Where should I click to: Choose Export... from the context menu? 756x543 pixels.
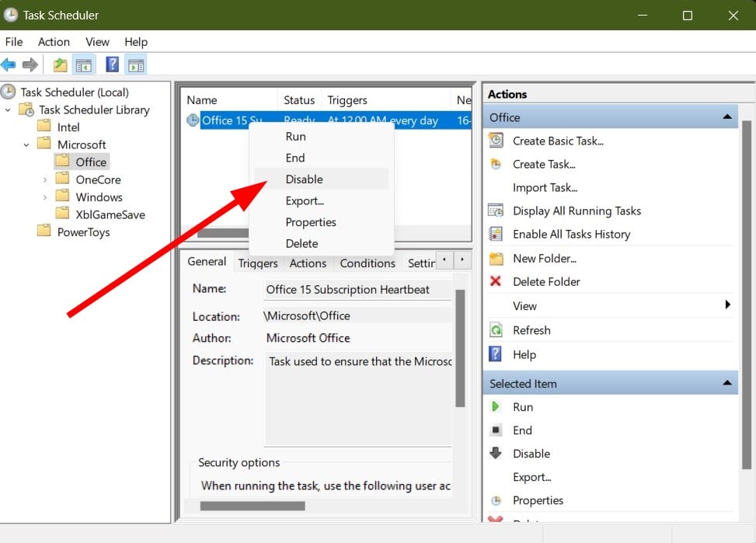(322, 200)
